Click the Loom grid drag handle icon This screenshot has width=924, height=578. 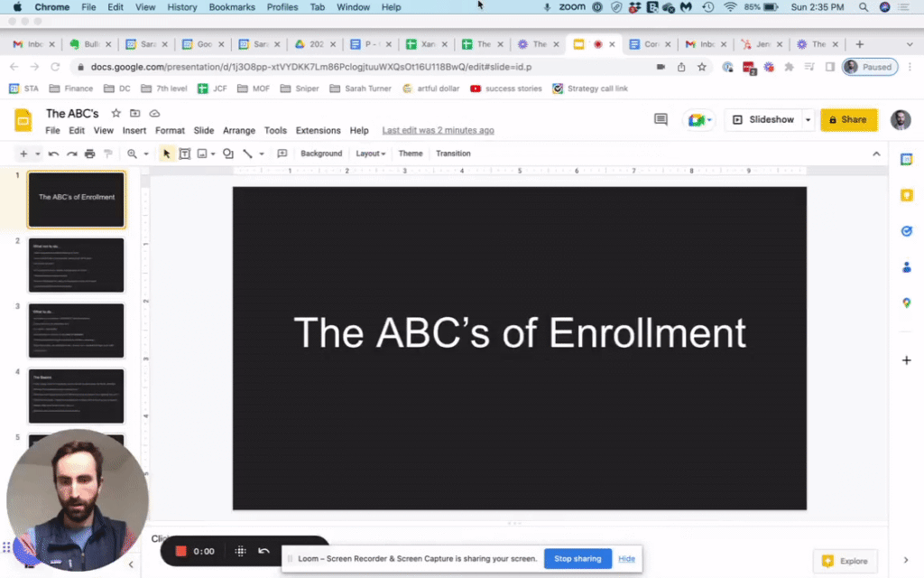pos(240,551)
